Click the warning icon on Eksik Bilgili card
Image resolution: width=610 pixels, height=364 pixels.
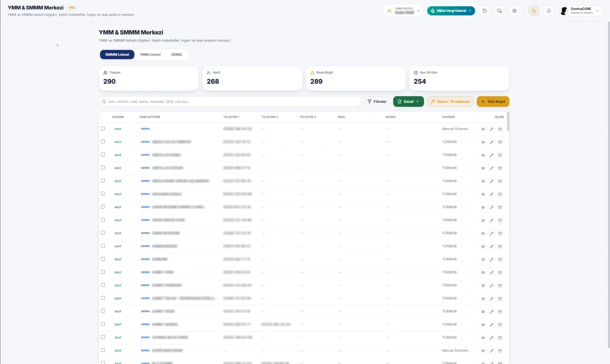[x=312, y=73]
